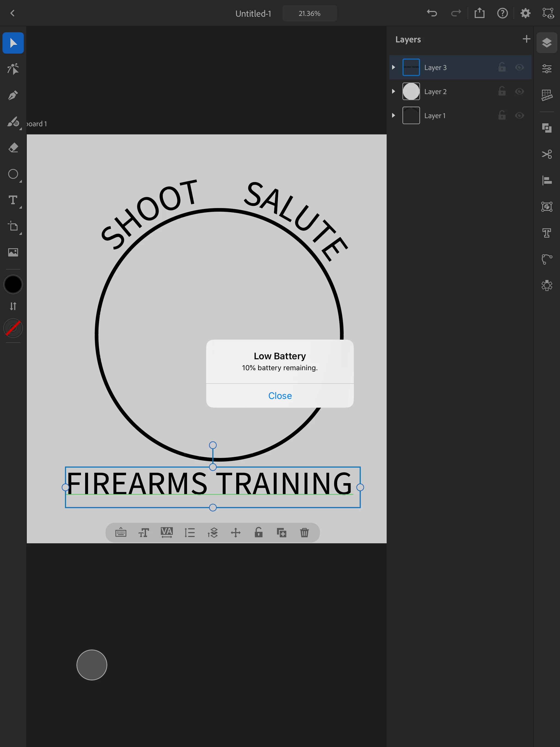This screenshot has height=747, width=560.
Task: Open kerning options in context bar
Action: click(167, 533)
